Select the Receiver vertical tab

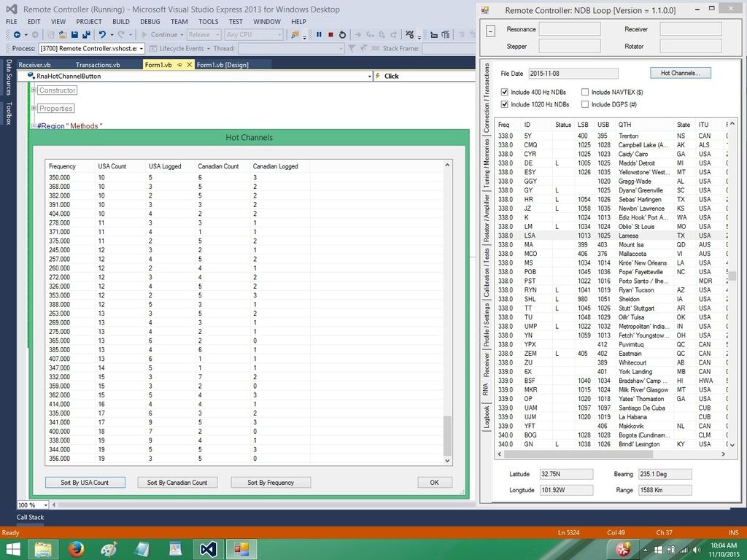point(487,365)
